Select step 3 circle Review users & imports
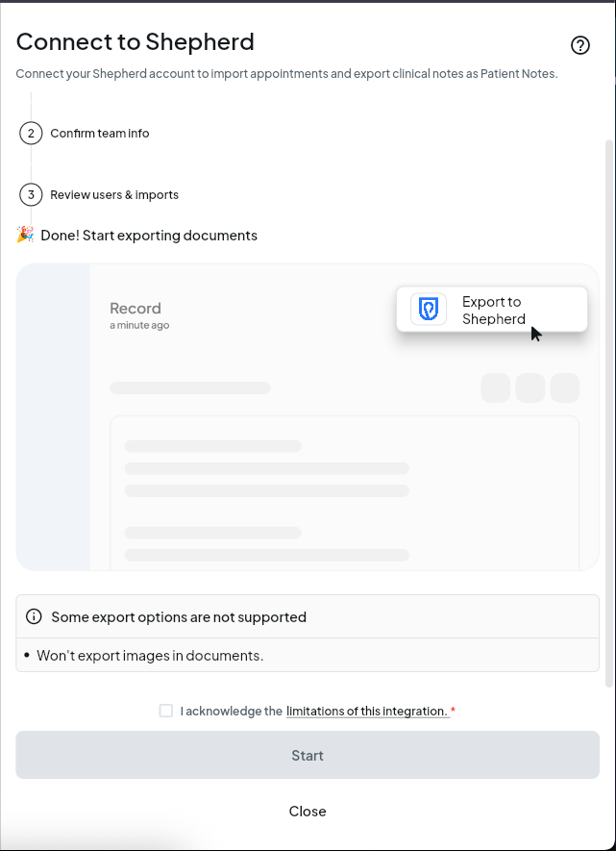This screenshot has width=616, height=851. tap(31, 194)
